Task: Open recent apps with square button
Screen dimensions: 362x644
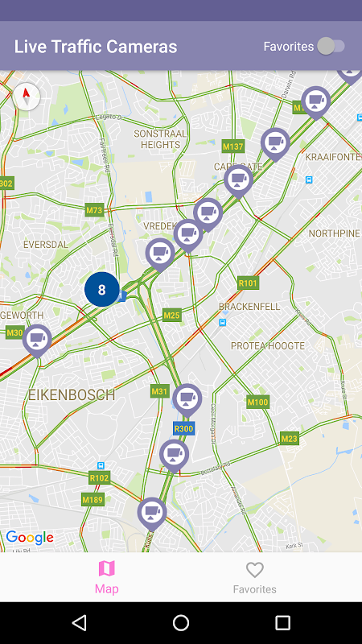Action: point(282,622)
